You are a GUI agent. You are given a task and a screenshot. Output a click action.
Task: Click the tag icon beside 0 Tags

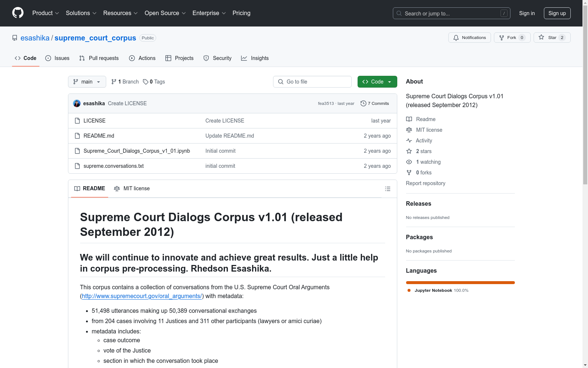tap(146, 82)
